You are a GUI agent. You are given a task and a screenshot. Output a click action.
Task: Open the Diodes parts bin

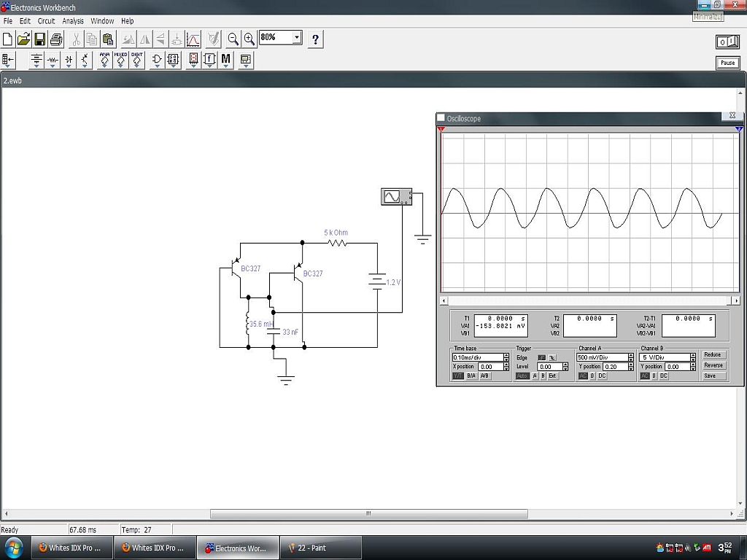pos(69,60)
